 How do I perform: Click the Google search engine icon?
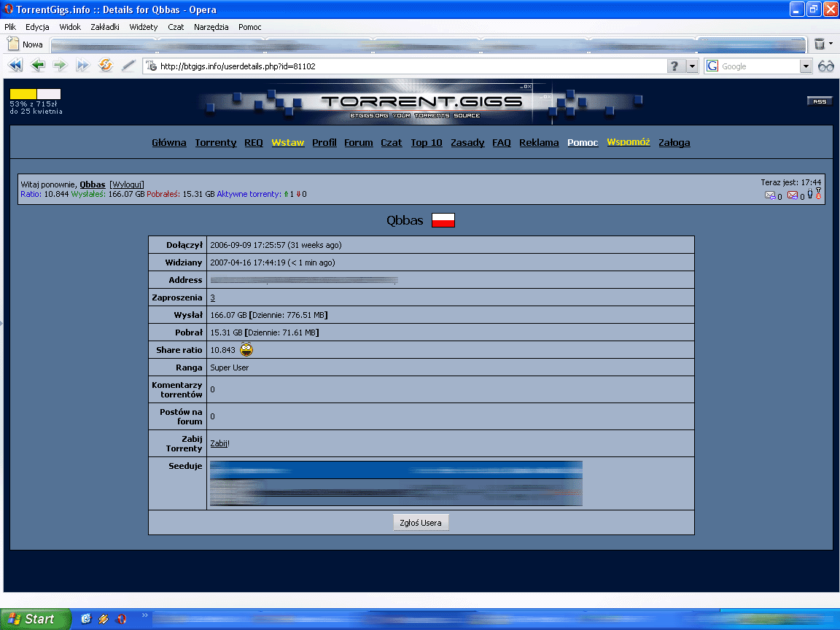tap(712, 66)
